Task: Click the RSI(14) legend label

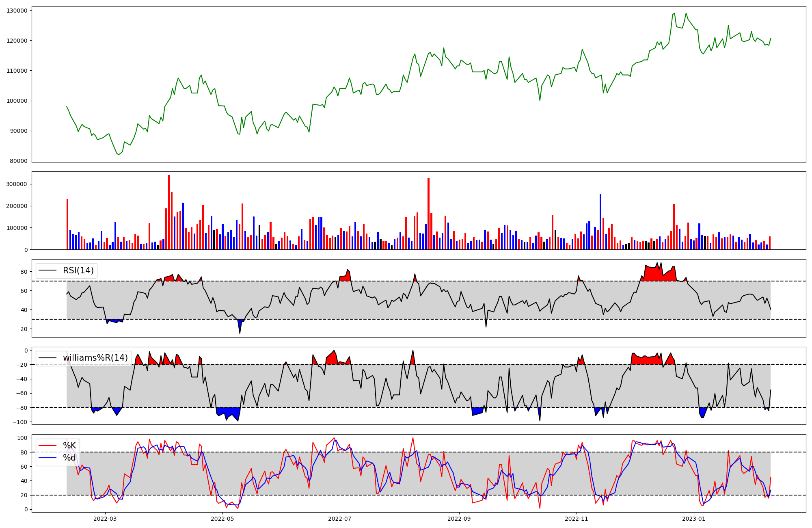Action: [78, 270]
